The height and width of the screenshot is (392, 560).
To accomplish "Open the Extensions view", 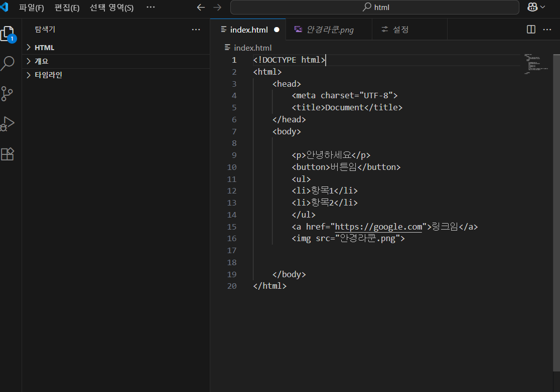I will (x=7, y=154).
